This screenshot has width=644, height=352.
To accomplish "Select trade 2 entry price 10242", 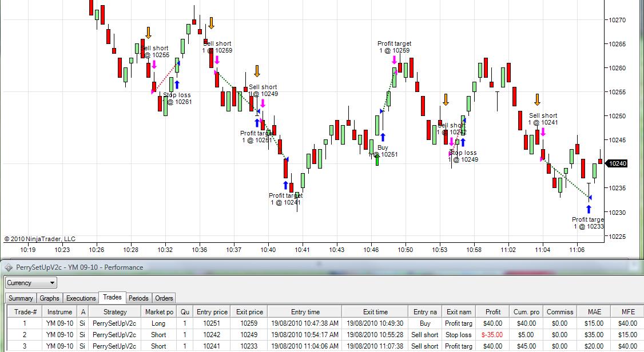I will tap(212, 335).
